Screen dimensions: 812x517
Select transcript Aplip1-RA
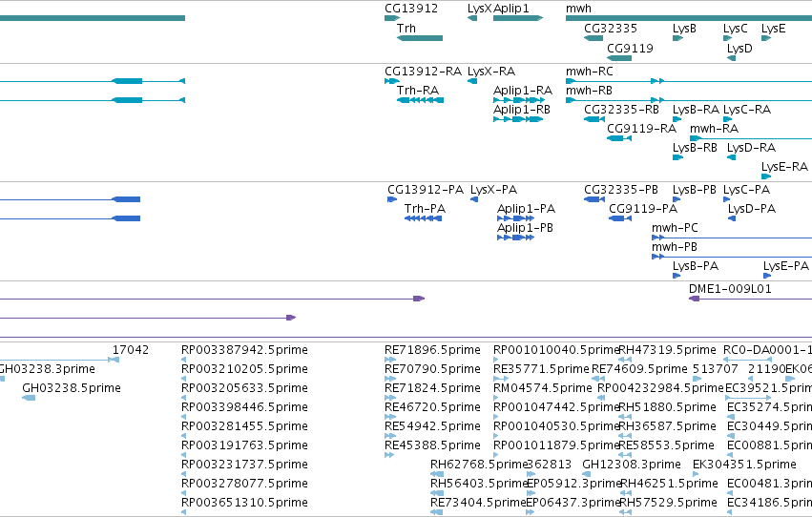[523, 90]
